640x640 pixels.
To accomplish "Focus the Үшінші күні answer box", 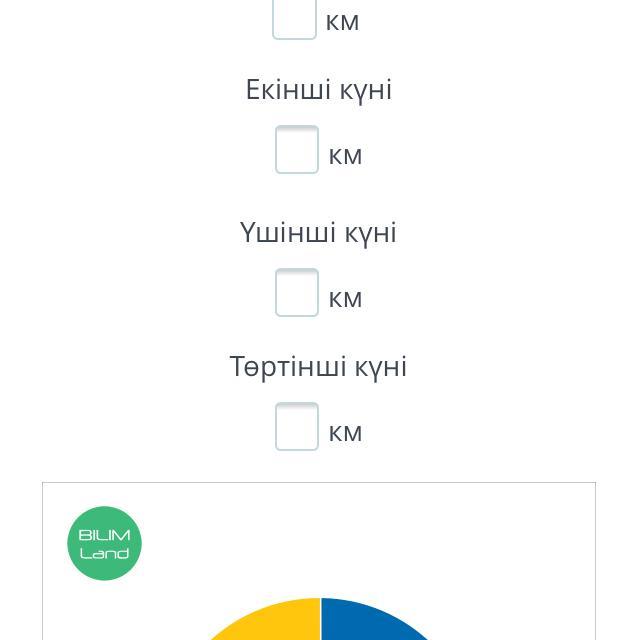I will pos(297,292).
